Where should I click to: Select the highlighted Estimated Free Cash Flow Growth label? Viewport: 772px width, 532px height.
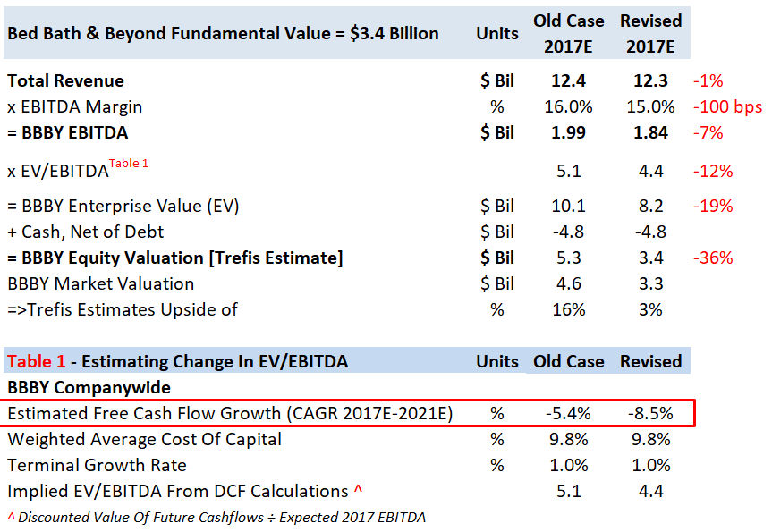[x=229, y=414]
